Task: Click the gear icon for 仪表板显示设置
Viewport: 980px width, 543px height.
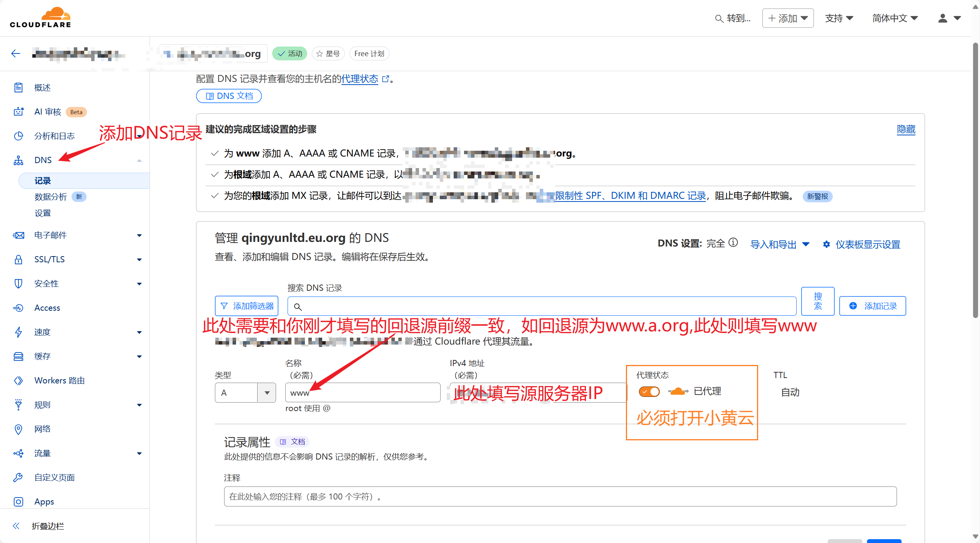Action: 826,244
